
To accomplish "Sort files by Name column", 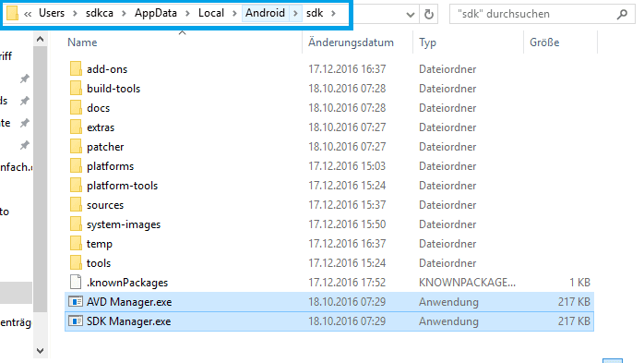I will point(82,42).
